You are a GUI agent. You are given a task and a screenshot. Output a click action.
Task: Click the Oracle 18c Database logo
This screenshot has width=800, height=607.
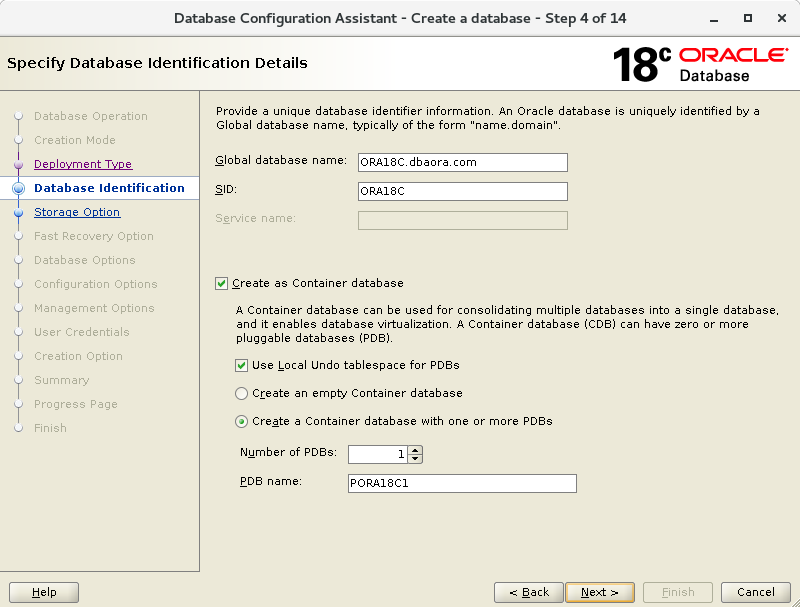point(701,64)
